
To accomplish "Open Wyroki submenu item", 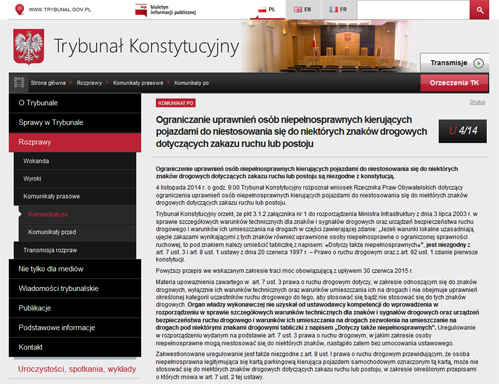I will [x=75, y=179].
